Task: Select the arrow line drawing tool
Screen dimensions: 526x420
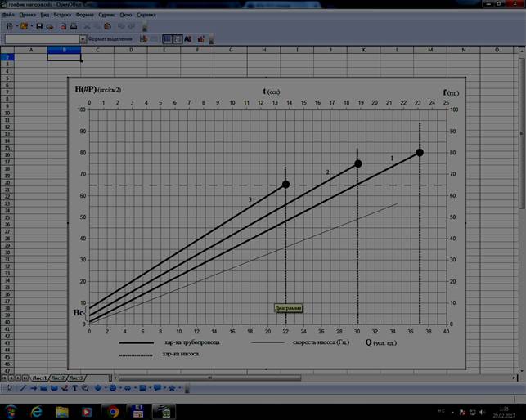Action: point(32,388)
